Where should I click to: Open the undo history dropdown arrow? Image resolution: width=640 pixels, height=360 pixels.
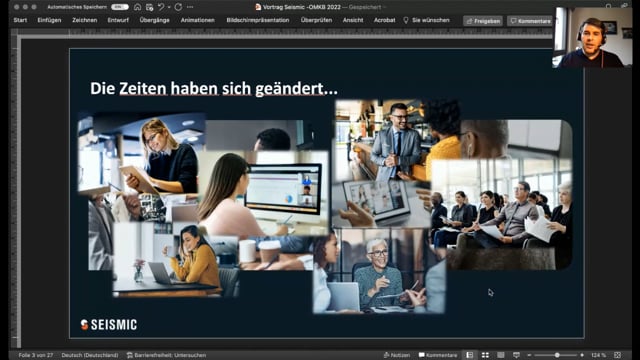[169, 7]
